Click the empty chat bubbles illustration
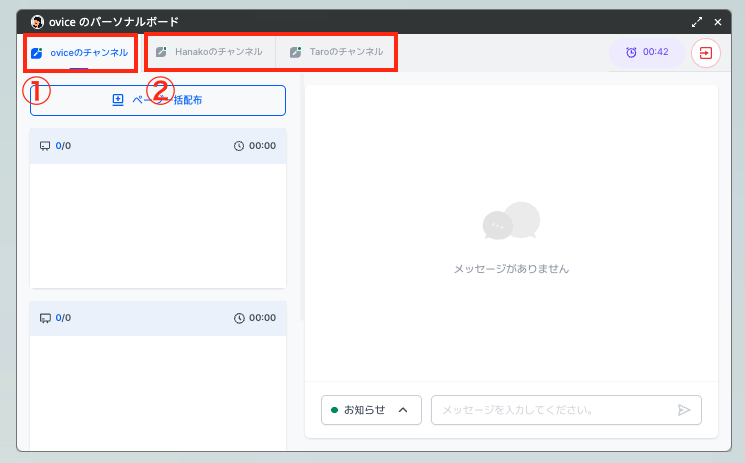The height and width of the screenshot is (463, 745). (511, 221)
